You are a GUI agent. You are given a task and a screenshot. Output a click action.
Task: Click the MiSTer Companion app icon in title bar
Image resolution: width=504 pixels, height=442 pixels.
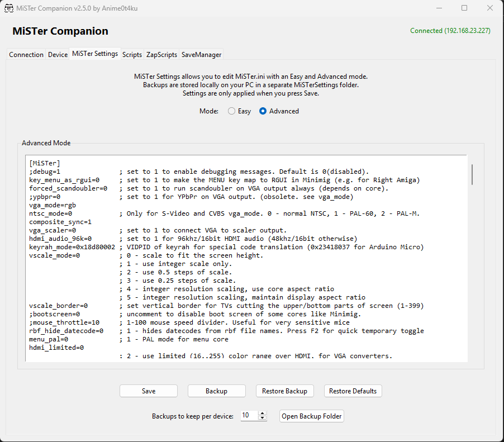9,8
